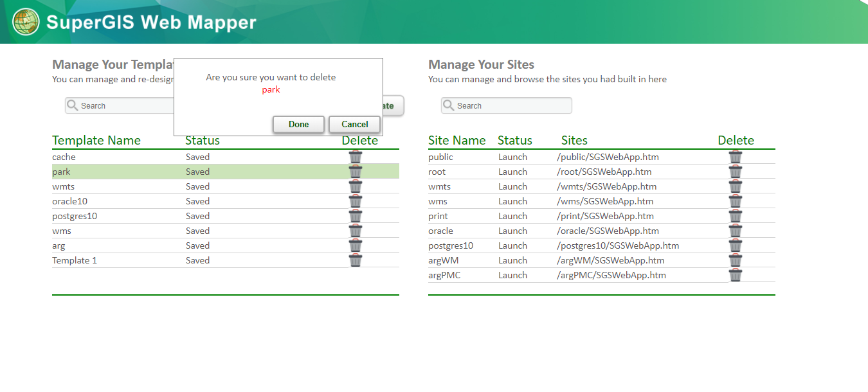868x392 pixels.
Task: Open /argWM/SGSWebApp.htm site link
Action: pyautogui.click(x=610, y=260)
